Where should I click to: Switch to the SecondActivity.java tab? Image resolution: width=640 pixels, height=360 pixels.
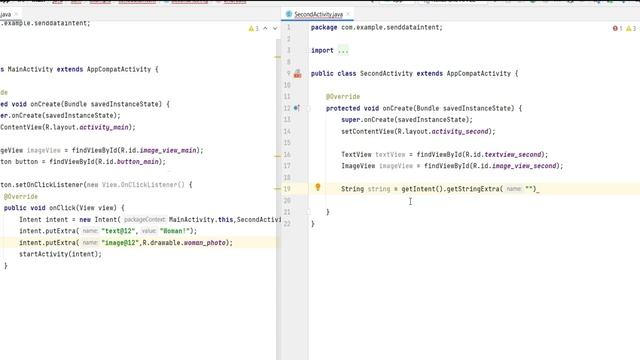click(x=318, y=14)
